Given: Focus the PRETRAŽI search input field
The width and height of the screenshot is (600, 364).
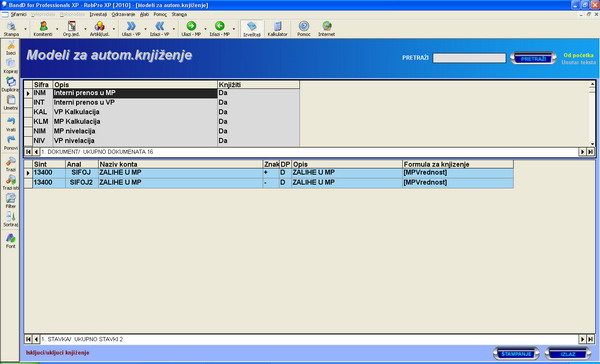Looking at the screenshot, I should 469,58.
